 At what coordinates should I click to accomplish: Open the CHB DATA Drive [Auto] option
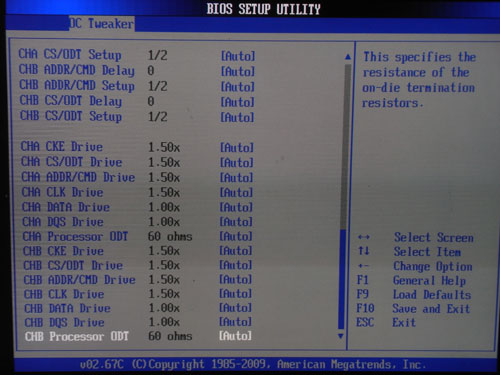point(235,308)
